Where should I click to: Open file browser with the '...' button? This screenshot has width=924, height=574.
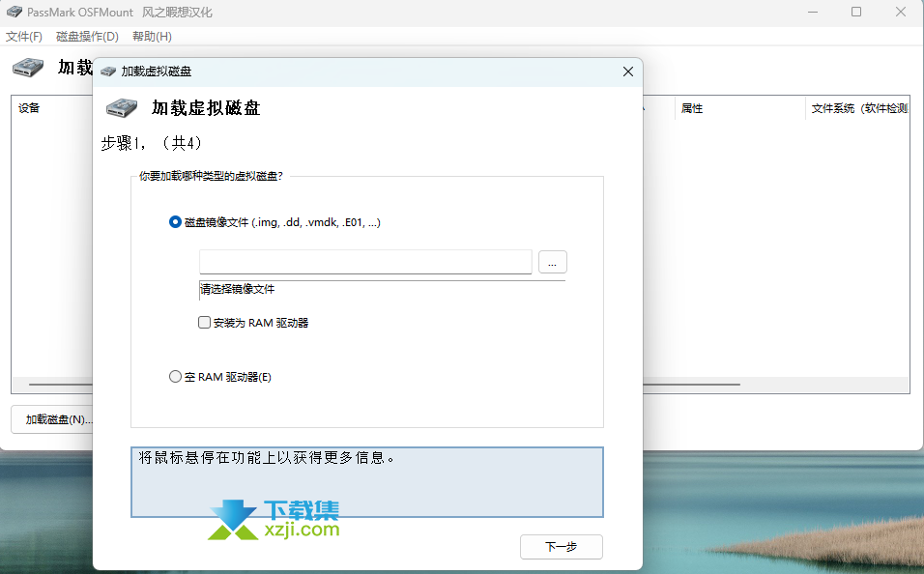[552, 262]
